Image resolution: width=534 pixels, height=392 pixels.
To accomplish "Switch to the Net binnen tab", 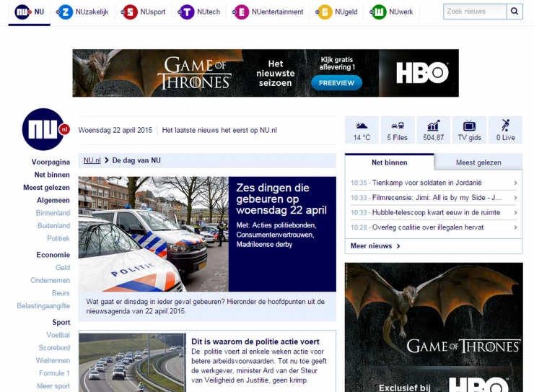I will tap(389, 162).
